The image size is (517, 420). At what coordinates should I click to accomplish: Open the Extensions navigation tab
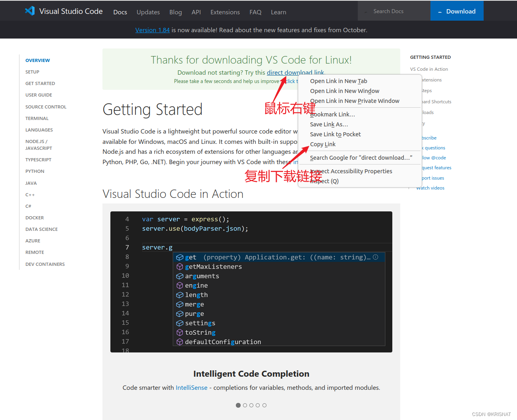(225, 12)
